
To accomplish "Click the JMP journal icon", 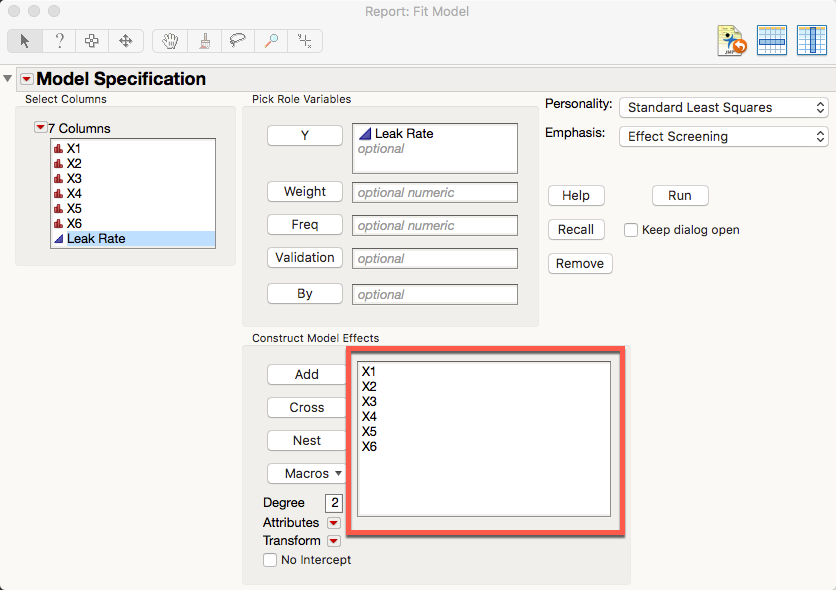I will click(x=731, y=40).
